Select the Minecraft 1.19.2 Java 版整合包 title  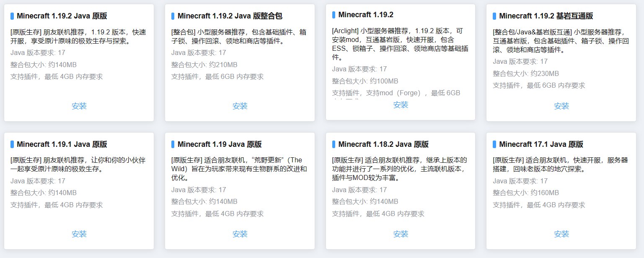[x=230, y=16]
